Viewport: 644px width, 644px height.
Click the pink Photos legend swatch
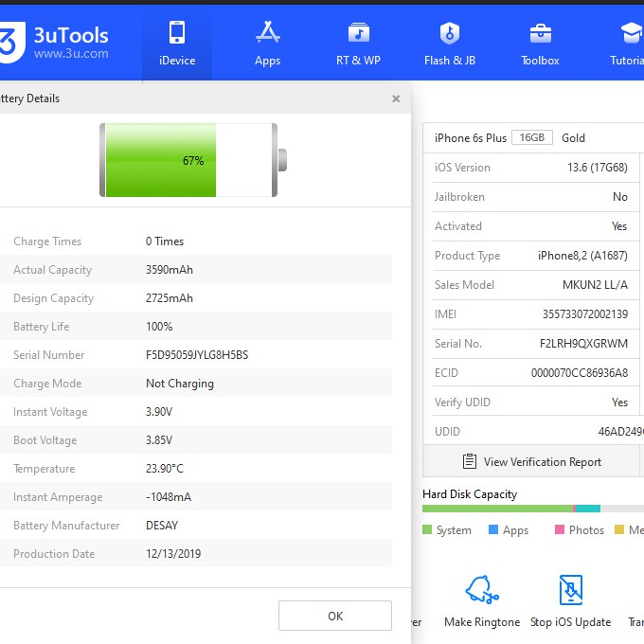click(560, 529)
